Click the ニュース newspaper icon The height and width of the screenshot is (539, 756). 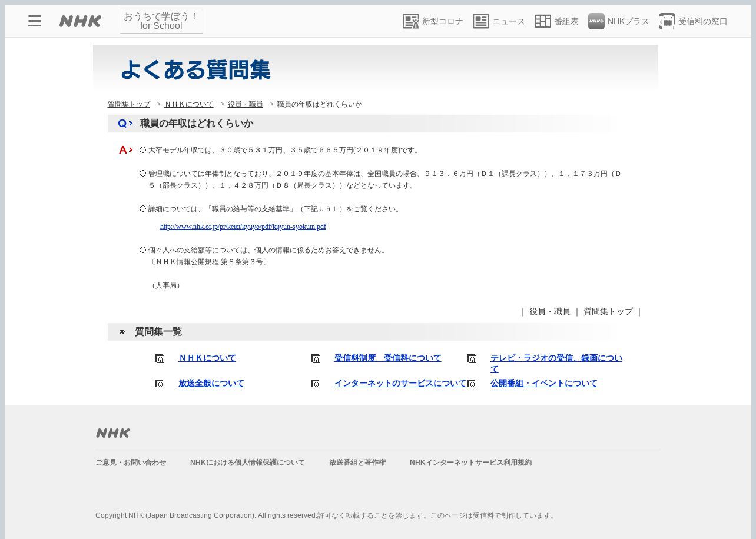(x=481, y=21)
